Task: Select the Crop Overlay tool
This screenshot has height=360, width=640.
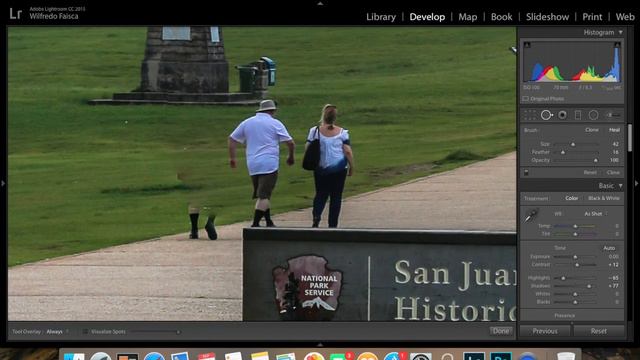Action: coord(530,116)
